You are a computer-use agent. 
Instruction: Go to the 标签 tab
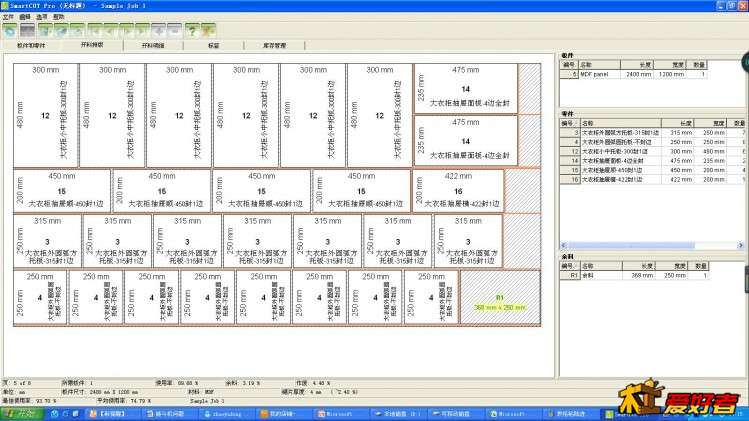[214, 45]
